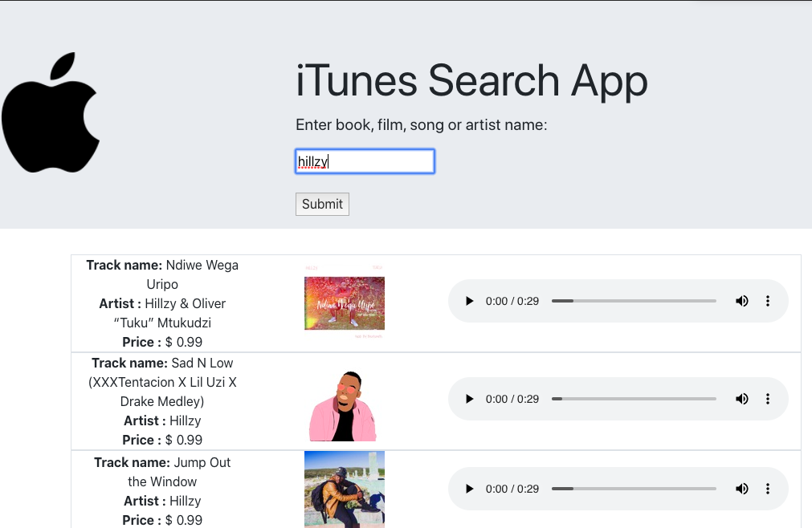Viewport: 812px width, 528px height.
Task: Open playback speed options on the third player
Action: tap(768, 488)
